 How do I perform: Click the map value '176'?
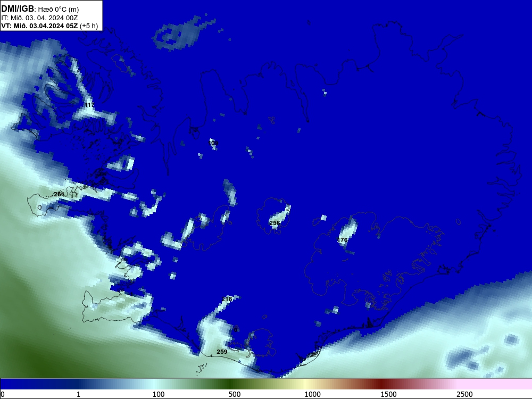coord(342,240)
